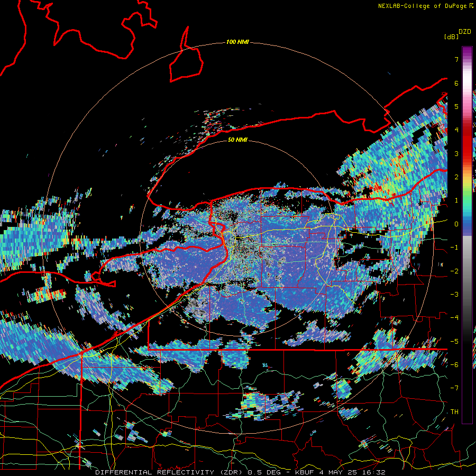Click the 3 value on the color scale
Viewport: 476px width, 476px height.
(456, 153)
